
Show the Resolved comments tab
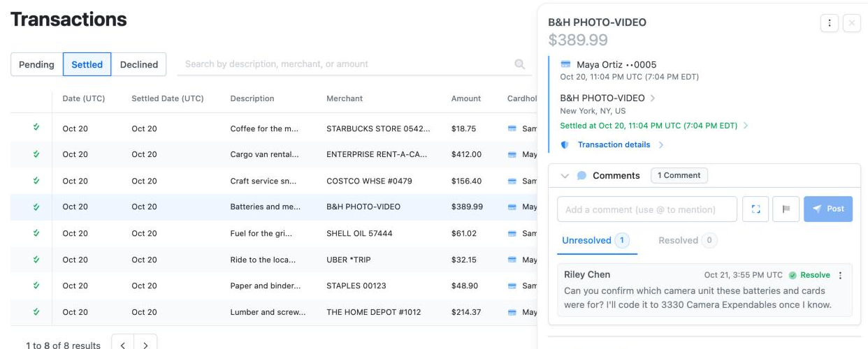[688, 240]
